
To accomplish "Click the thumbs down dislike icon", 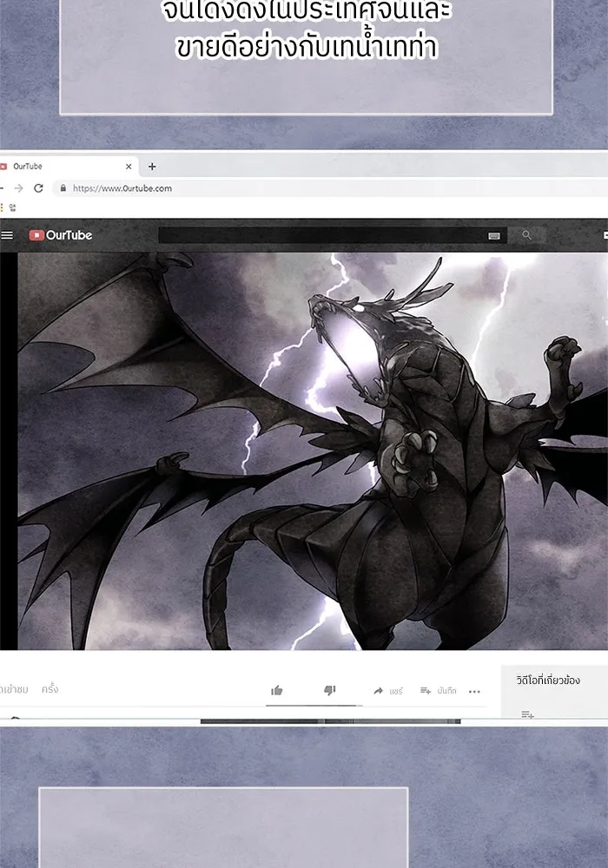I will click(329, 690).
